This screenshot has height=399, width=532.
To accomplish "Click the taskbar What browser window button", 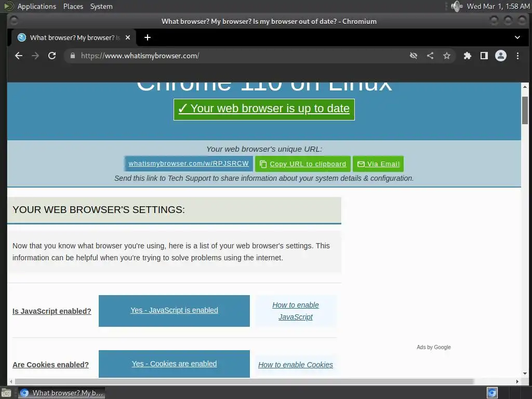I will point(61,393).
